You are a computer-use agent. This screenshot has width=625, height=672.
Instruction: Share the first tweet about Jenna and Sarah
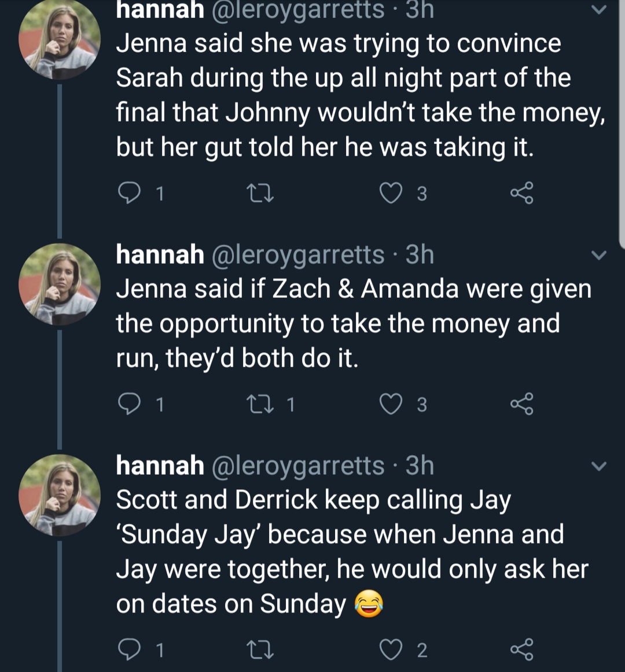pos(521,193)
